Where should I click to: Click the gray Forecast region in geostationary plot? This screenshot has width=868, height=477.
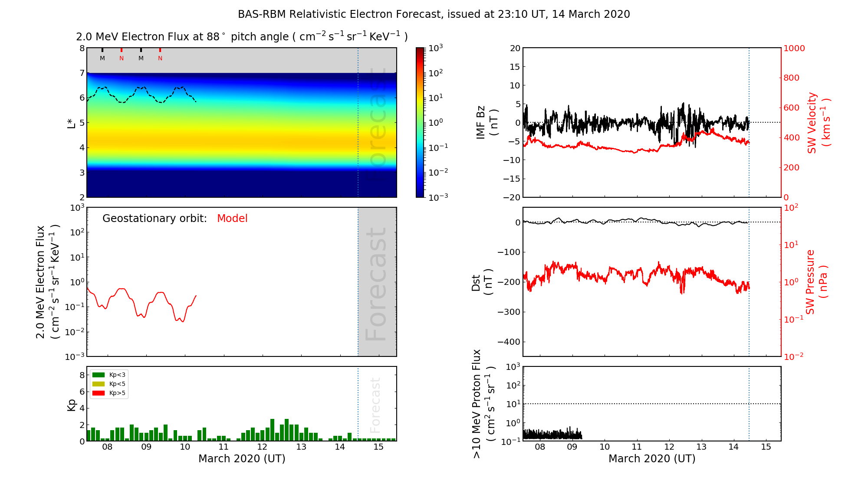377,282
